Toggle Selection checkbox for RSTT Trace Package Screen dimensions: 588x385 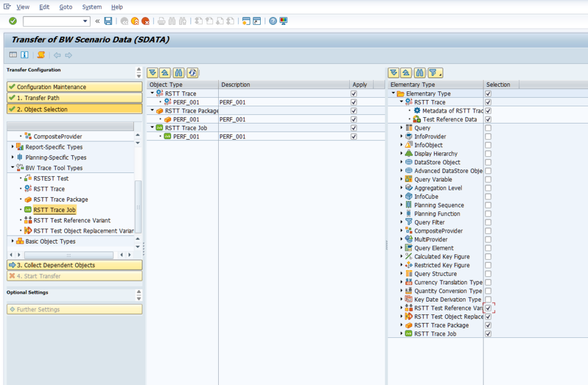[488, 325]
